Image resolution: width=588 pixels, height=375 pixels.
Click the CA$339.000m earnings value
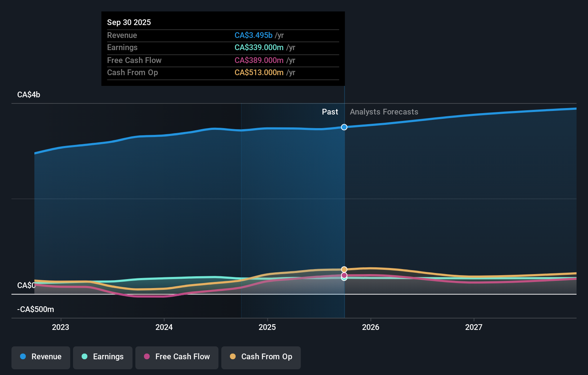tap(259, 47)
